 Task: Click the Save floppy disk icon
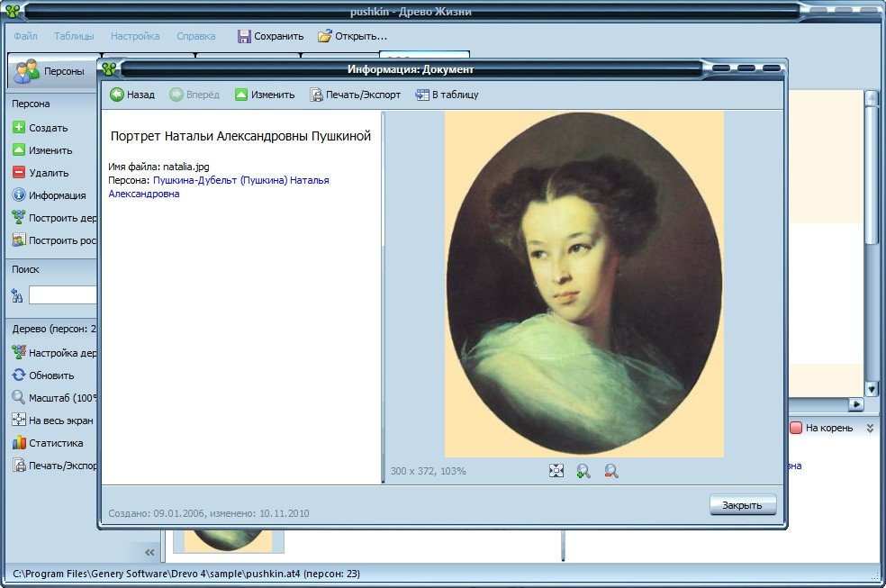(x=244, y=36)
